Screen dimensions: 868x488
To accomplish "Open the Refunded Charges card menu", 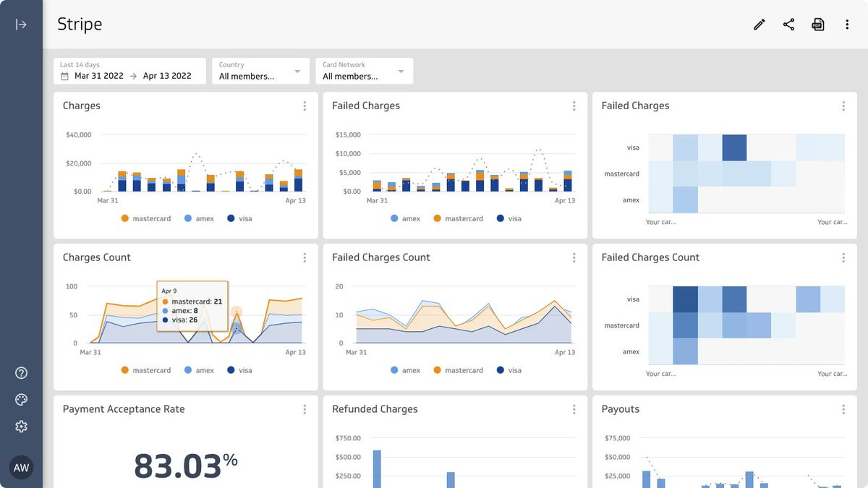I will [574, 410].
